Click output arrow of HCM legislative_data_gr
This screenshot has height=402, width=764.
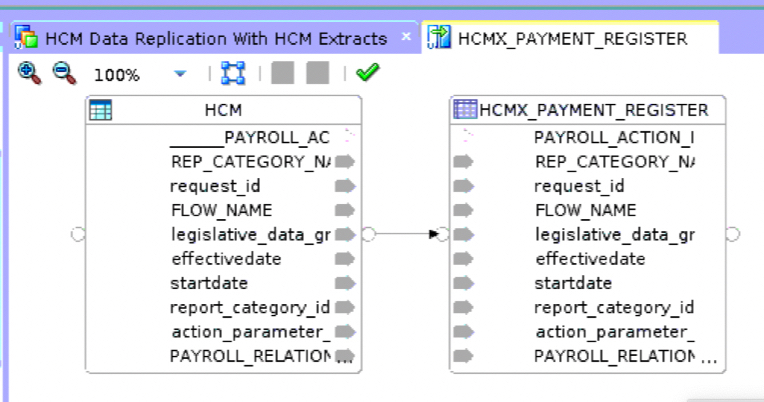tap(345, 234)
